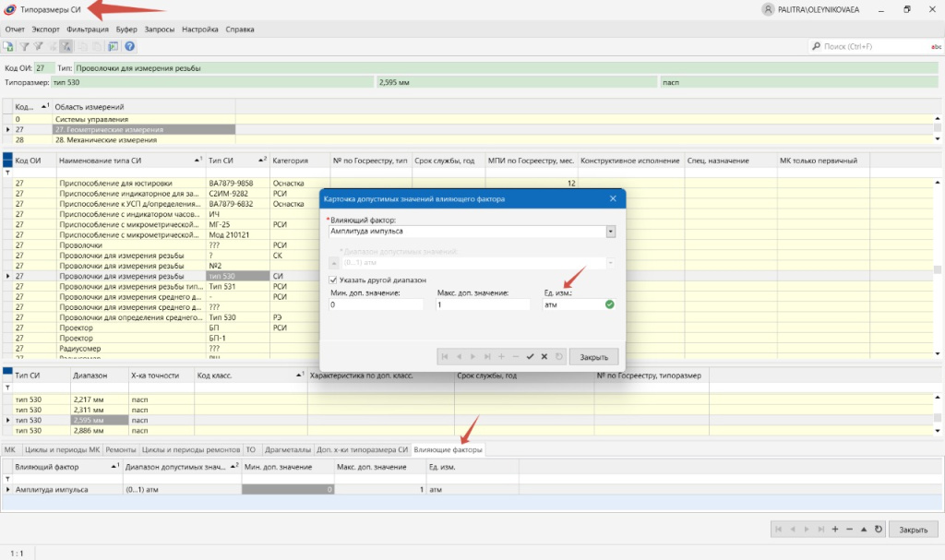Click the up-arrow button left of range field
The height and width of the screenshot is (560, 945).
[x=334, y=263]
